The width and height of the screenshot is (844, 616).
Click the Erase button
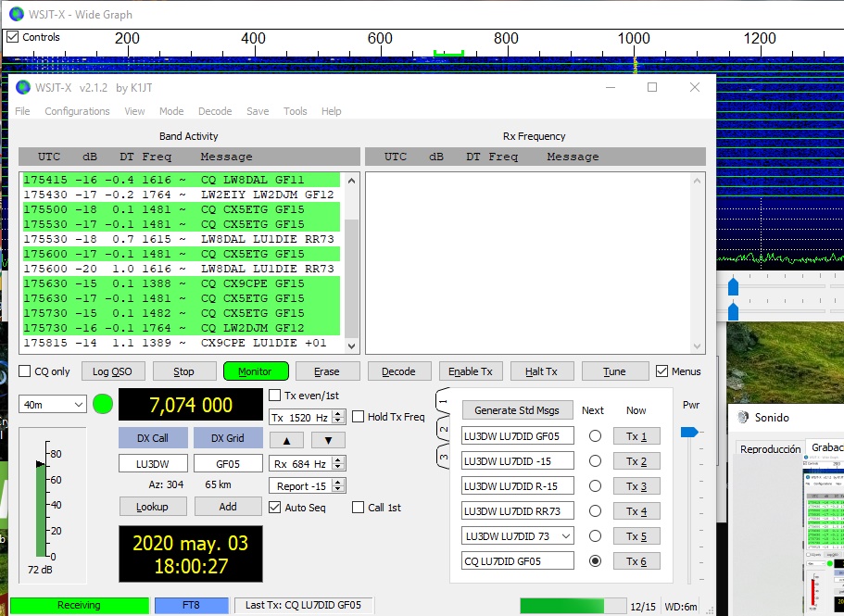[327, 371]
